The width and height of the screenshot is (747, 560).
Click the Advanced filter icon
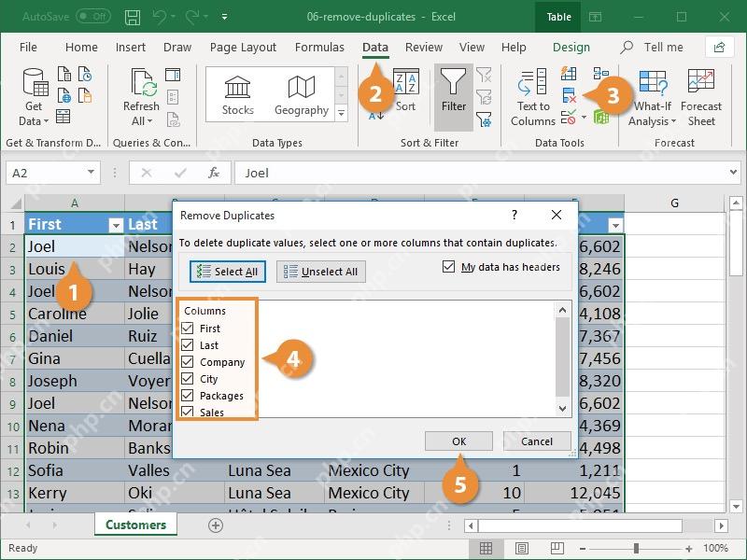[x=484, y=119]
